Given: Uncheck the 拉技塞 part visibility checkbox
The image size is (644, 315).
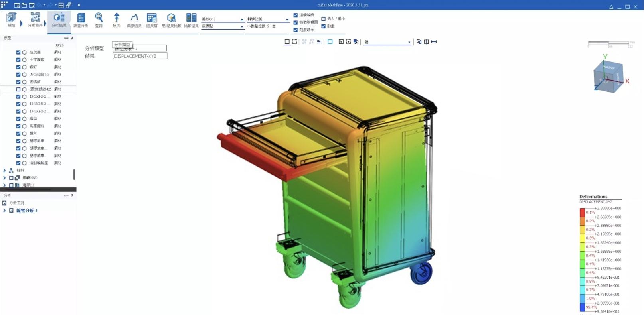Looking at the screenshot, I should tap(18, 52).
